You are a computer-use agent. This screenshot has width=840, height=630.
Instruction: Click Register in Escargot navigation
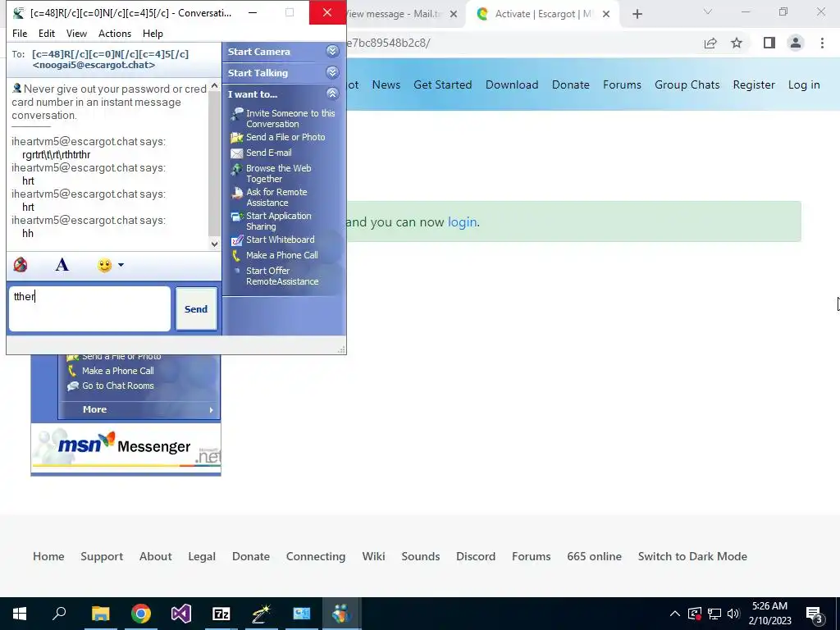point(754,84)
